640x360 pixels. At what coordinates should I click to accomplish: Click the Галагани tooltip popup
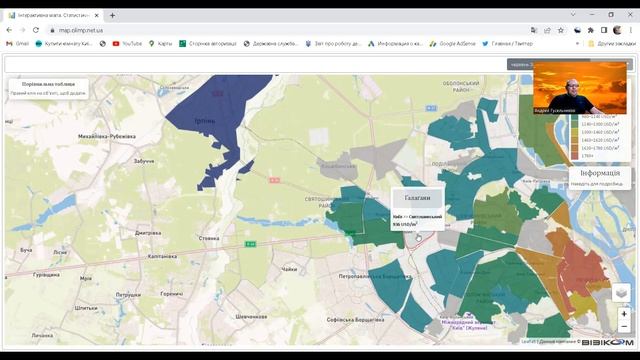pos(417,209)
